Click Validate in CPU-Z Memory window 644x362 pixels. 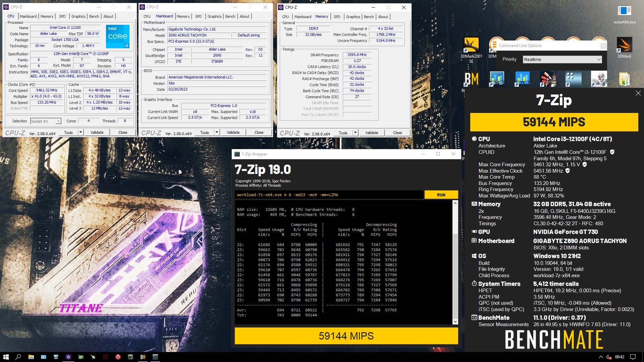[x=372, y=133]
